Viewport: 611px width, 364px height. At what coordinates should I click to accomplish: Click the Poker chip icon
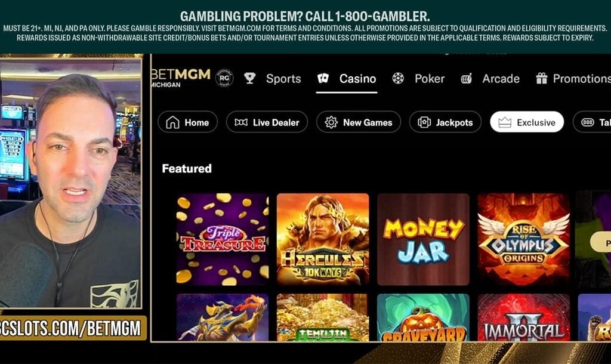398,78
